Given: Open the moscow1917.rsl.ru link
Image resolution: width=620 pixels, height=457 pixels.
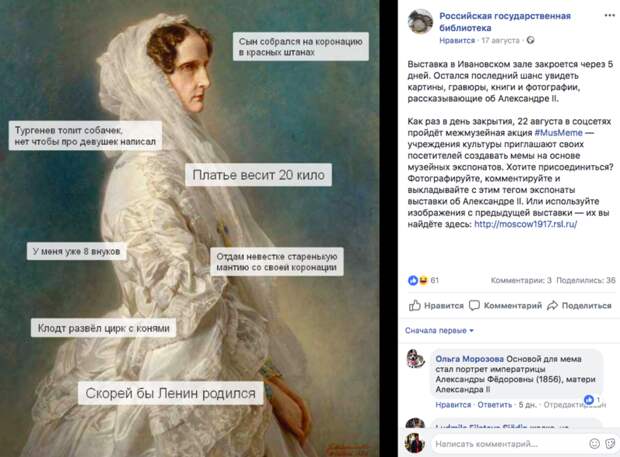Looking at the screenshot, I should [x=525, y=224].
